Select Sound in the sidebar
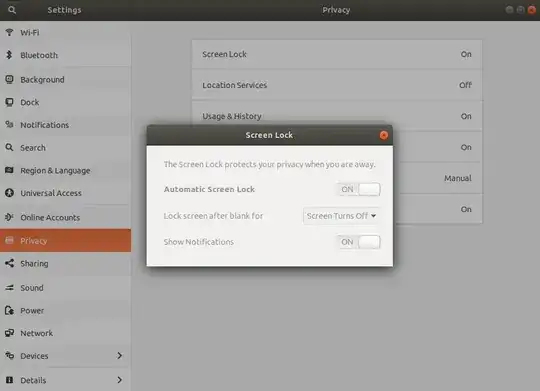The image size is (540, 391). (x=65, y=288)
